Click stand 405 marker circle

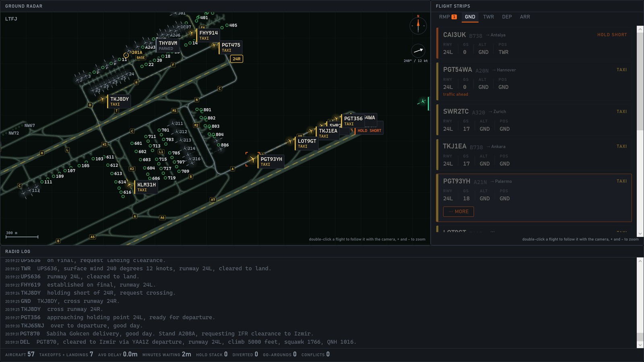pos(227,25)
